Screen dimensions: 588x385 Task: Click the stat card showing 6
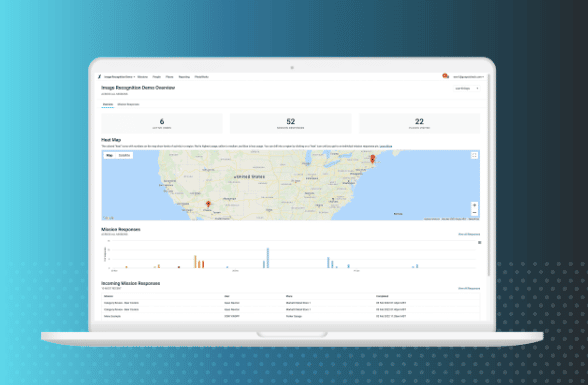coord(162,123)
